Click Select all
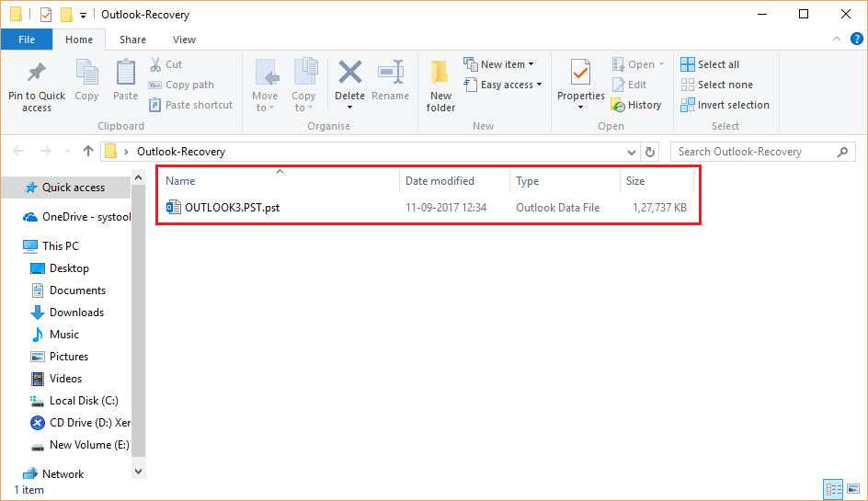This screenshot has height=501, width=868. click(x=710, y=64)
